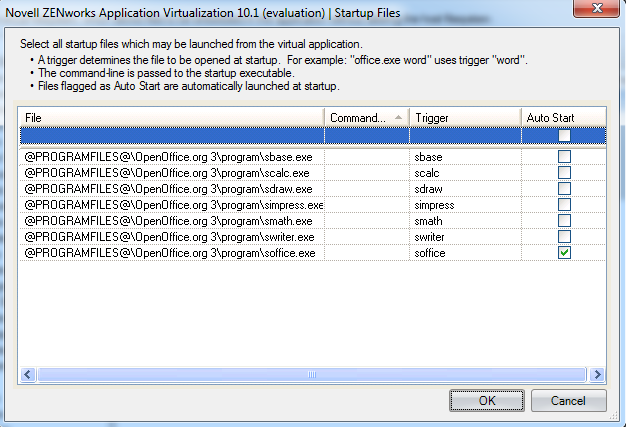This screenshot has height=427, width=626.
Task: Click the 'swriter' trigger cell
Action: [x=466, y=237]
